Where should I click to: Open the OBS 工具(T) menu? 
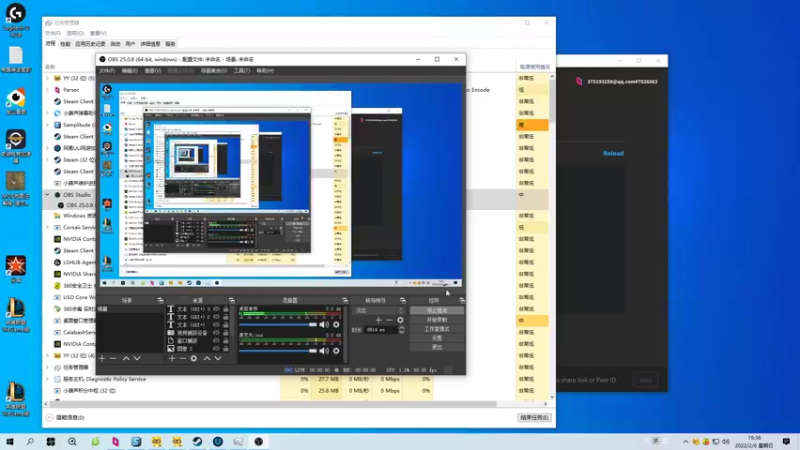[242, 71]
